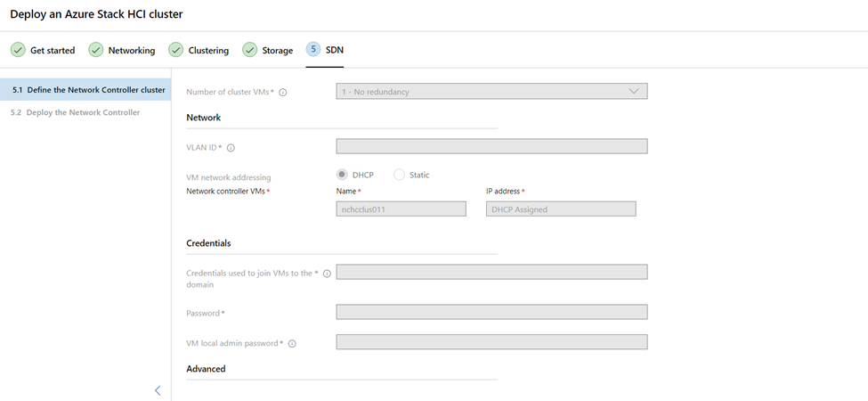Screen dimensions: 868x401
Task: Click the VM Name field nchcclus011
Action: tap(402, 209)
